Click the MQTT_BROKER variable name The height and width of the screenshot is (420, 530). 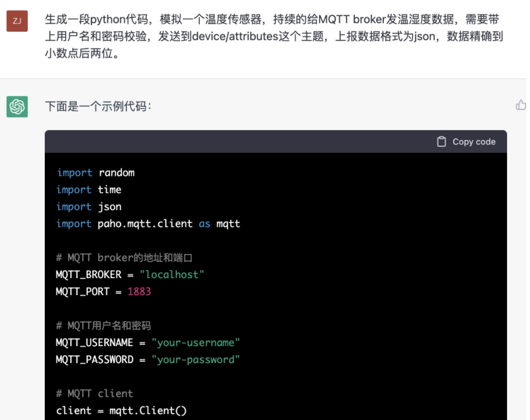pyautogui.click(x=88, y=274)
